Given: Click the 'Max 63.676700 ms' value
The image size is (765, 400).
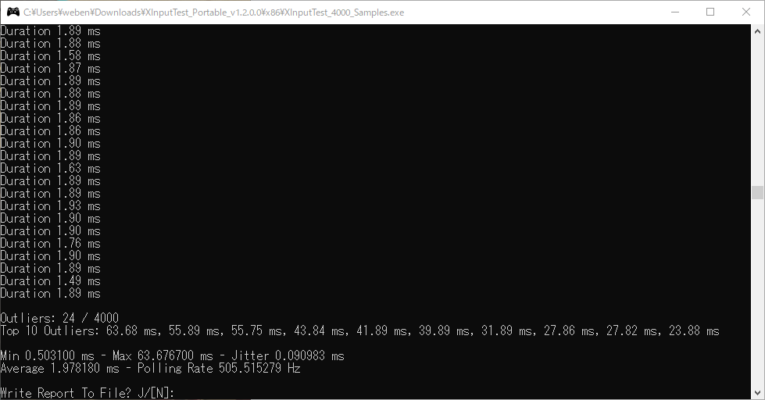Looking at the screenshot, I should [163, 356].
